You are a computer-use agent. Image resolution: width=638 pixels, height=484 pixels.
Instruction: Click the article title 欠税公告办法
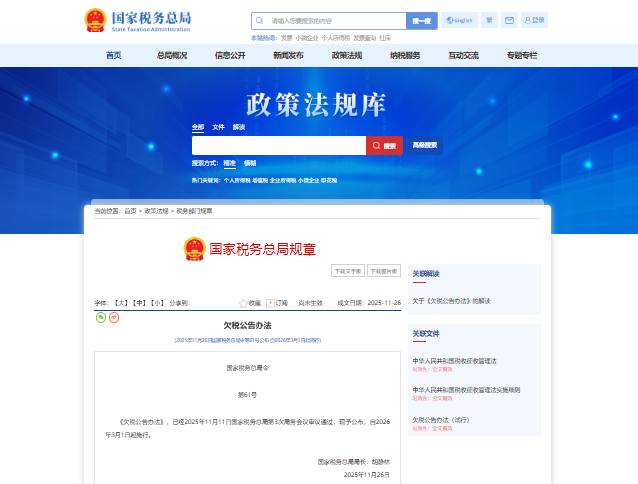(x=247, y=325)
